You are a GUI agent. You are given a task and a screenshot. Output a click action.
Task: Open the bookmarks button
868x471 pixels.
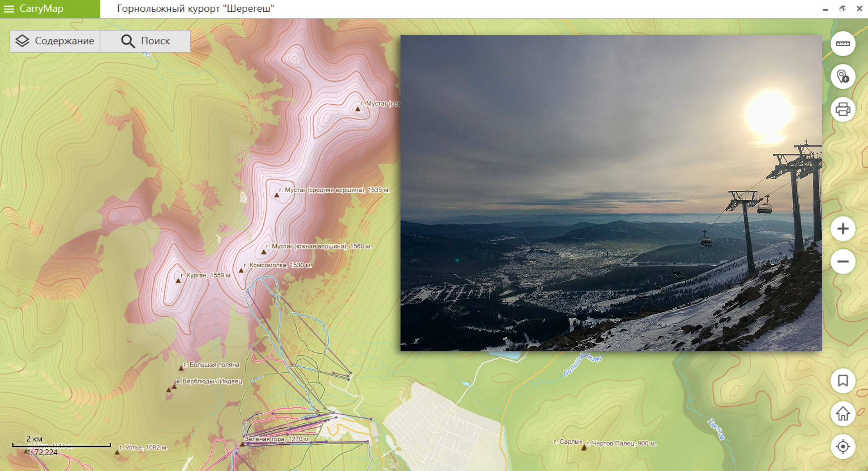tap(843, 381)
